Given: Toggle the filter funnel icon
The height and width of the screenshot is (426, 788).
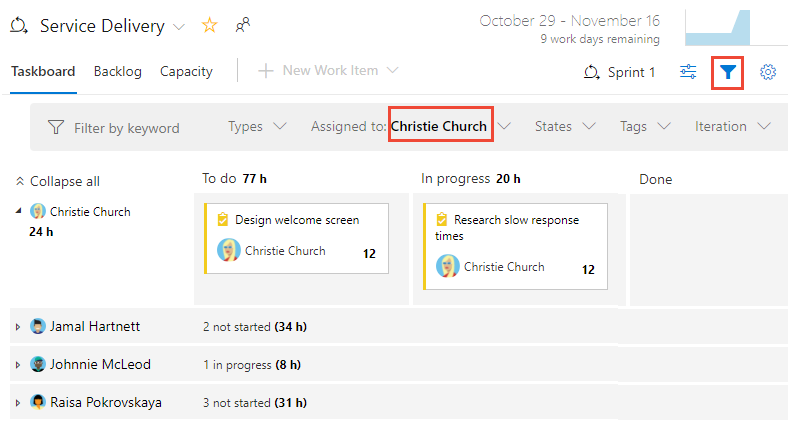Looking at the screenshot, I should (x=727, y=72).
